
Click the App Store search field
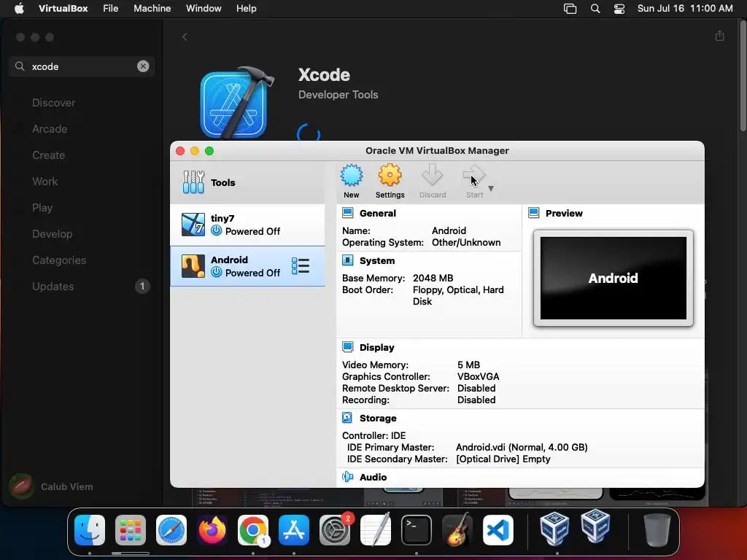(x=82, y=66)
